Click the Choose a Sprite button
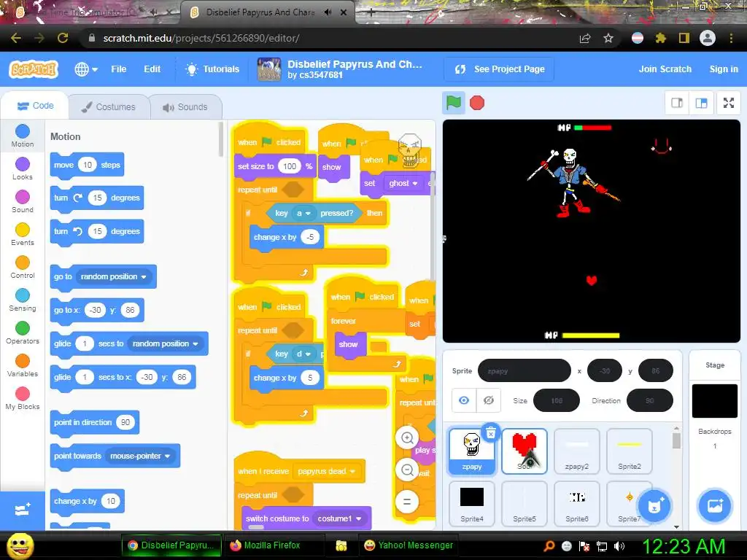Screen dimensions: 747x560 pos(654,506)
